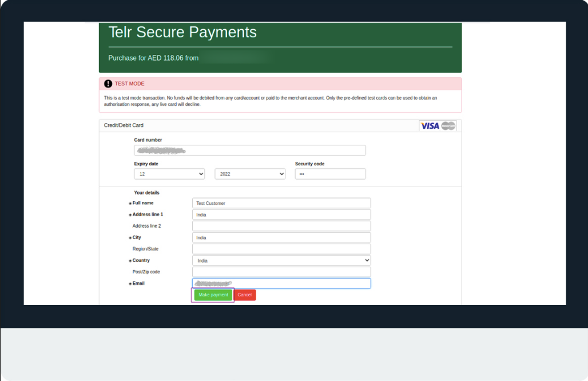The image size is (588, 381).
Task: Click the Address line 1 label
Action: pos(148,215)
